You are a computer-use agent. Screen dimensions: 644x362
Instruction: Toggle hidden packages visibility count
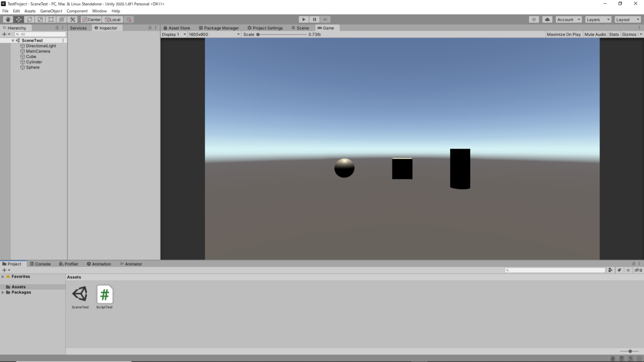638,270
